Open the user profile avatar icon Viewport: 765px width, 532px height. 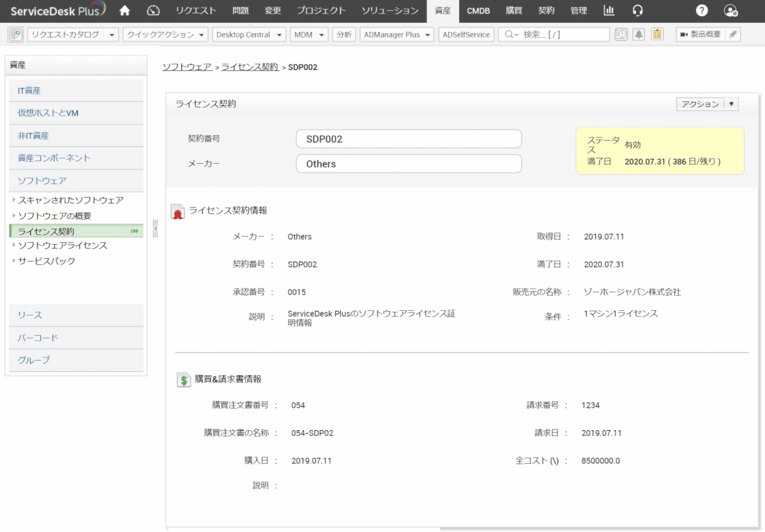(x=731, y=10)
